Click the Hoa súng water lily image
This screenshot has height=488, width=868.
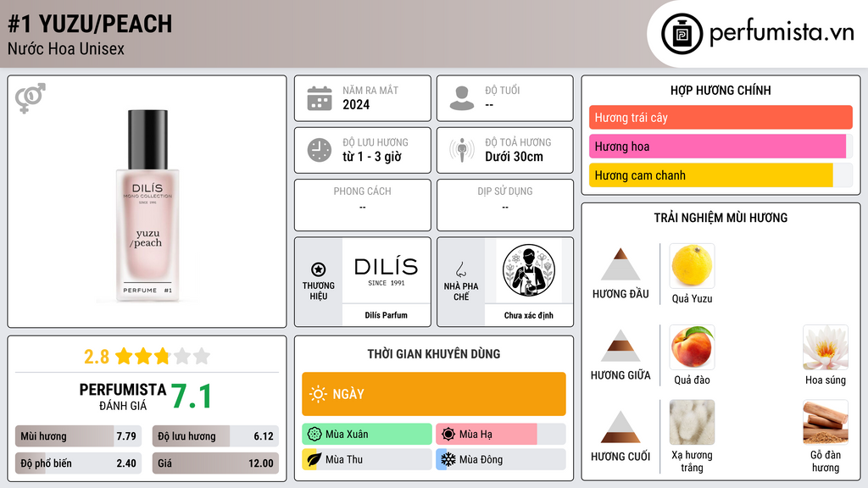826,347
